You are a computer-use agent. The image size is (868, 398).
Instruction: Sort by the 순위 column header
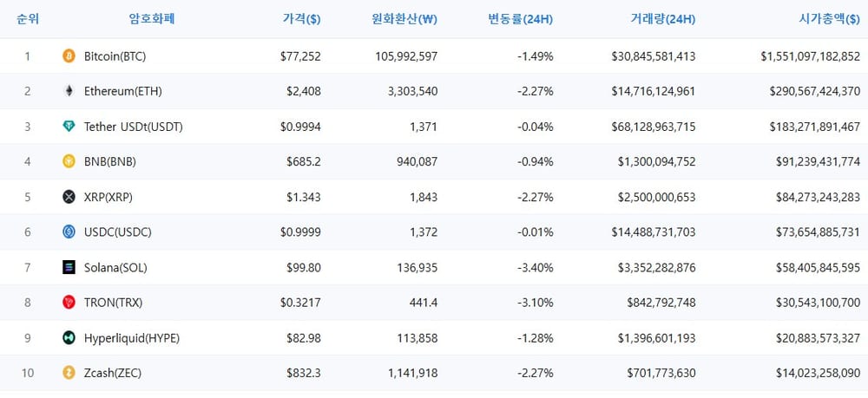(x=28, y=19)
